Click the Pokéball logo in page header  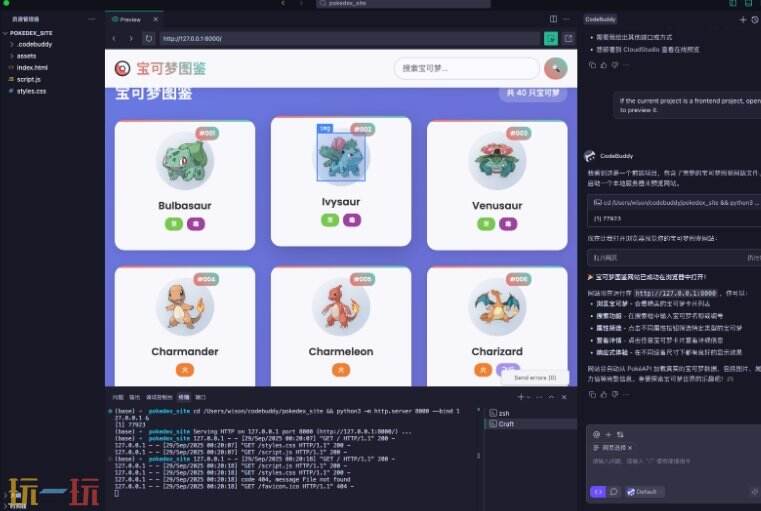coord(122,68)
